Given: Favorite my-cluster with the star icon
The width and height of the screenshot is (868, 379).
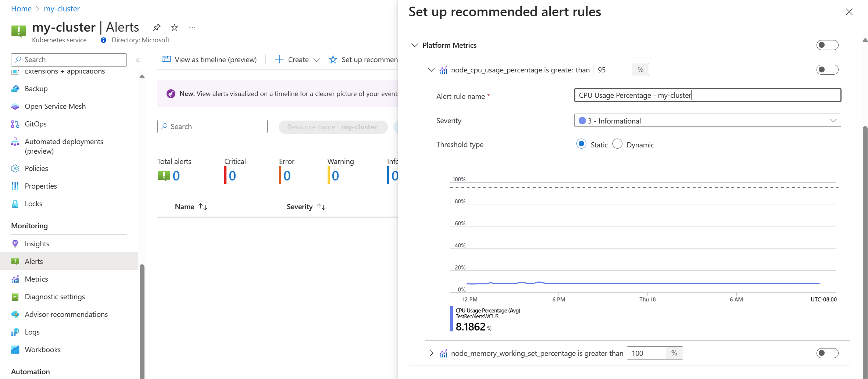Looking at the screenshot, I should tap(175, 28).
